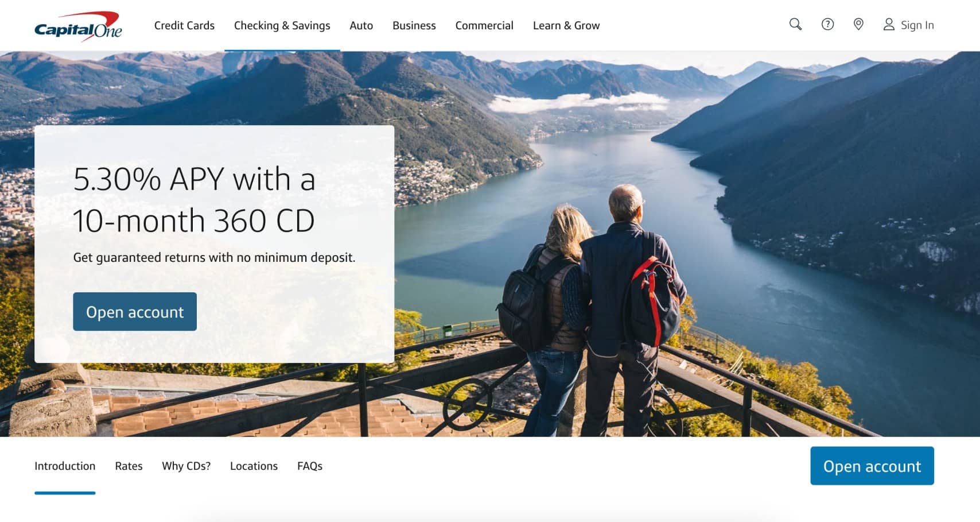Click Open account in hero card
Screen dimensions: 980x522
click(x=135, y=312)
